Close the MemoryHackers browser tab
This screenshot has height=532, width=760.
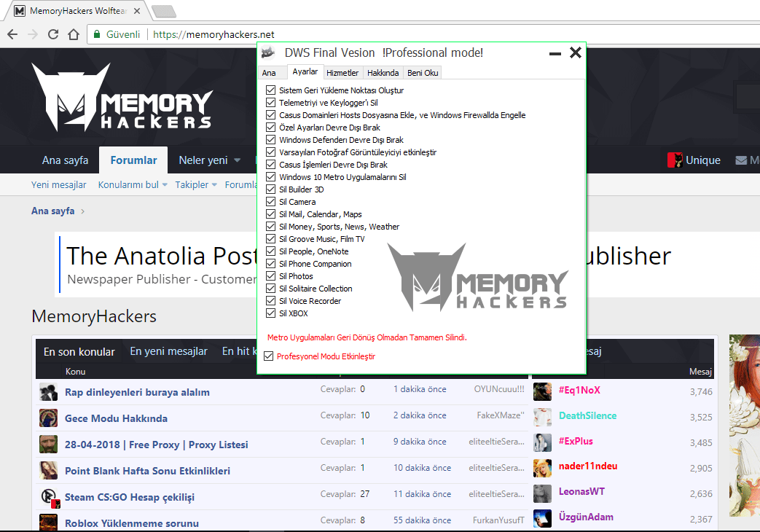(x=137, y=11)
